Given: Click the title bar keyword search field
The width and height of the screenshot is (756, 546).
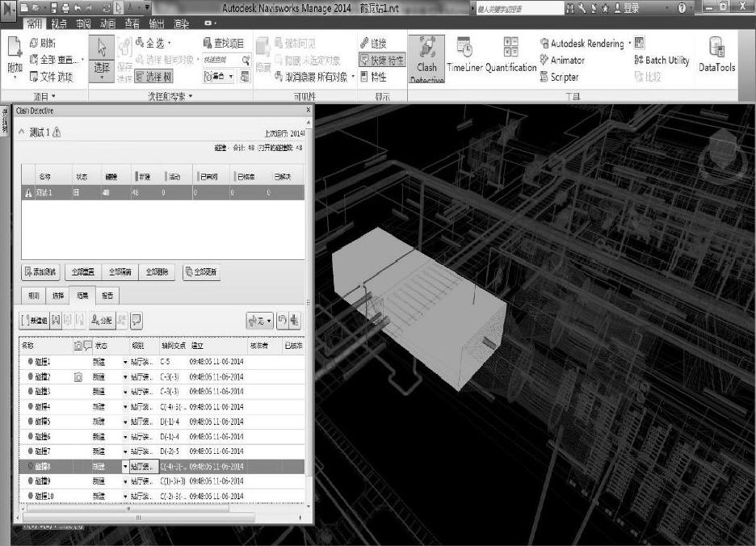Looking at the screenshot, I should [519, 9].
